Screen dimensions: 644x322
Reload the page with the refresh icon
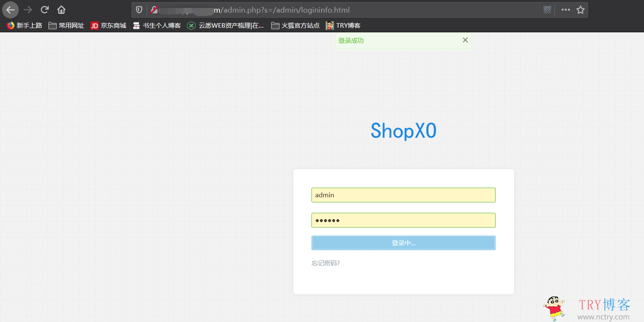tap(45, 10)
